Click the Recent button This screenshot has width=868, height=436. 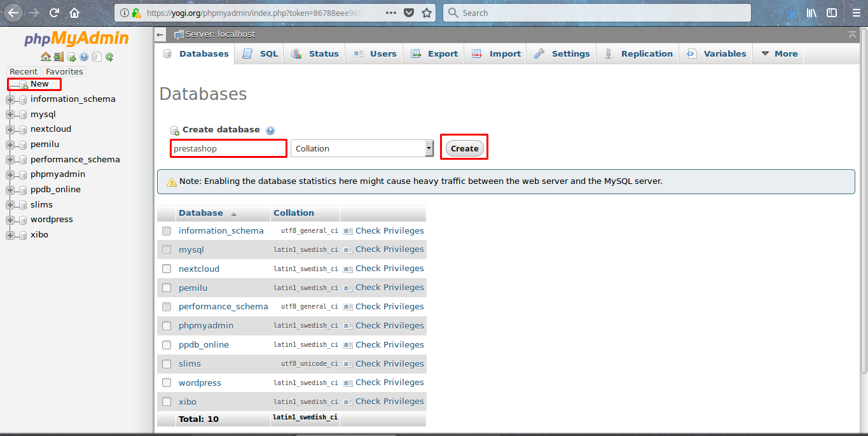(24, 72)
